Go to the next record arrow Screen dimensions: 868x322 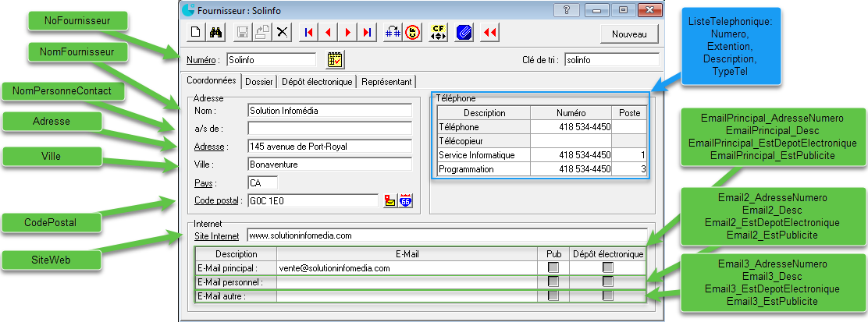347,33
